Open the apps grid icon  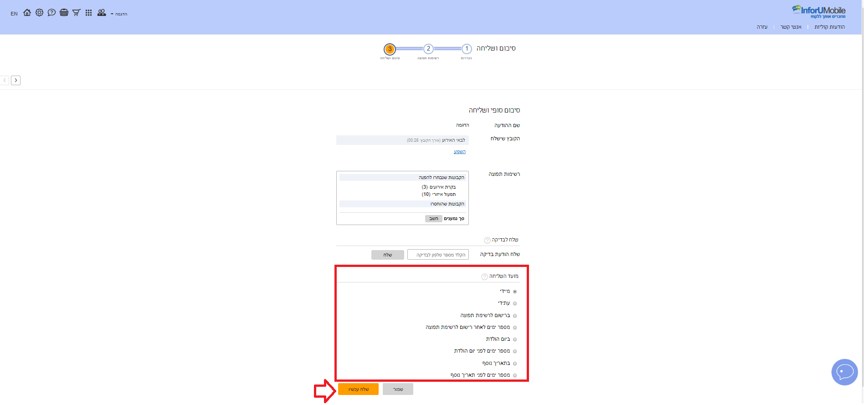[89, 13]
